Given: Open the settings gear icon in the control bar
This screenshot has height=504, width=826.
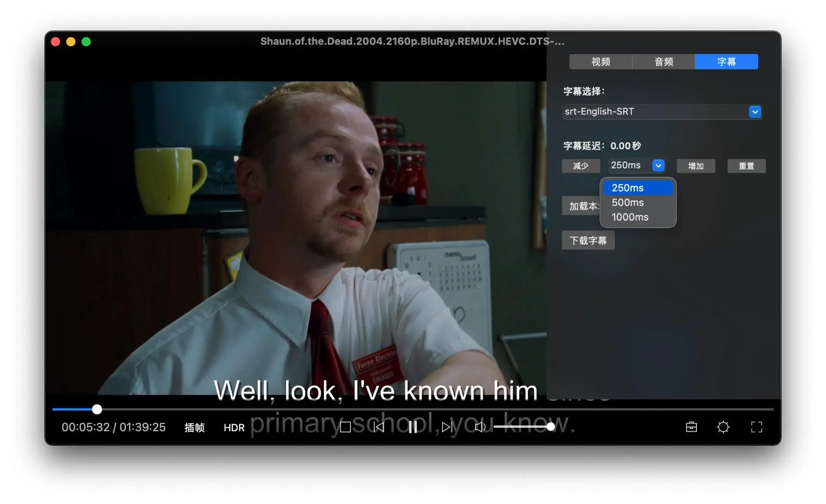Looking at the screenshot, I should (x=723, y=427).
